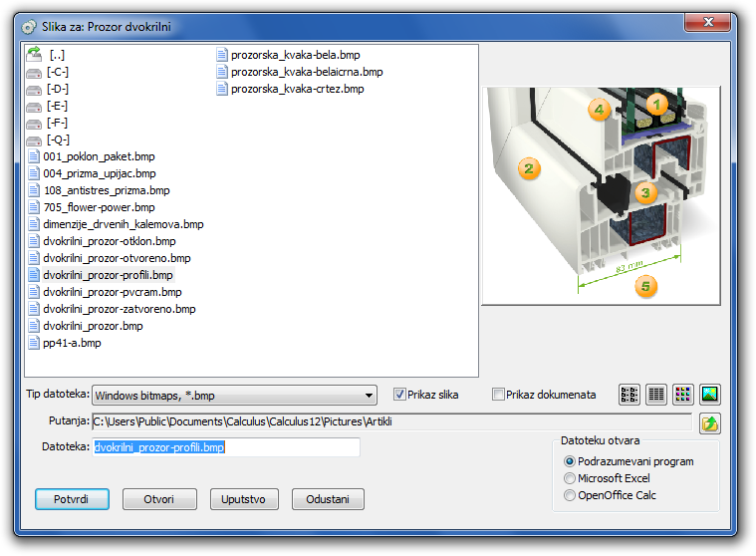Select file prozorska_kvaka-crtez.bmp
Image resolution: width=756 pixels, height=556 pixels.
297,89
